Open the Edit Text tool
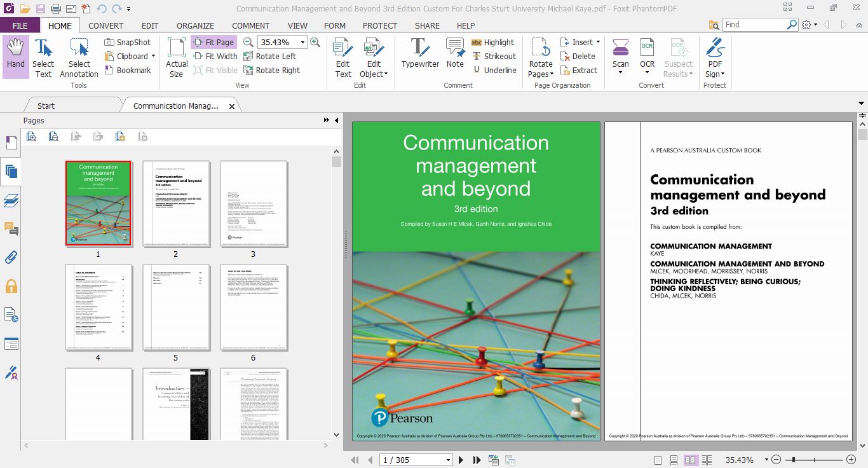This screenshot has height=468, width=868. pyautogui.click(x=343, y=57)
